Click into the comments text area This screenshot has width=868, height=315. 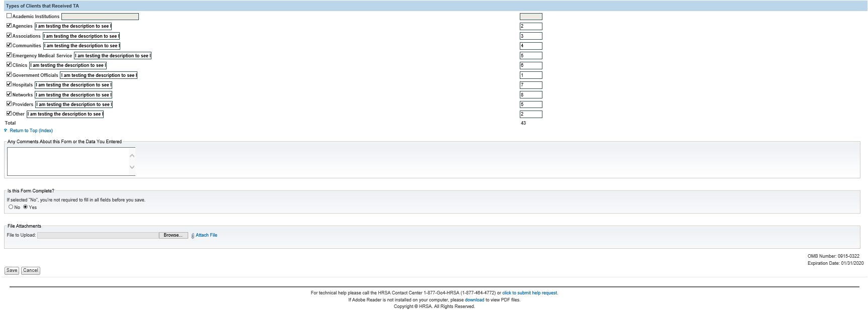pyautogui.click(x=68, y=161)
